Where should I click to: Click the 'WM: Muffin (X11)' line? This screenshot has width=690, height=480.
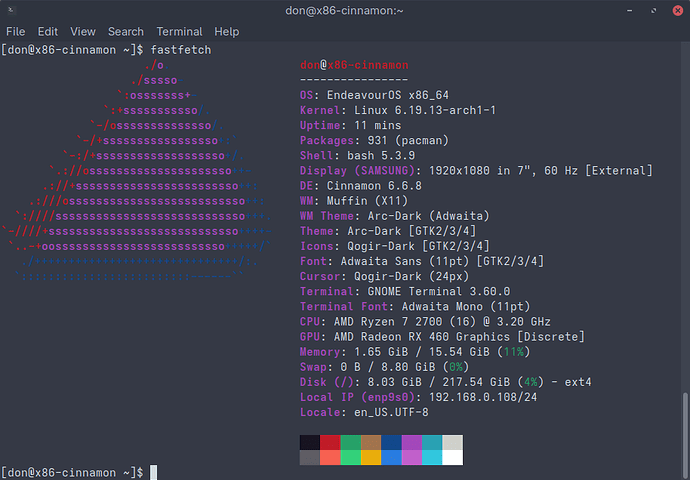click(354, 201)
